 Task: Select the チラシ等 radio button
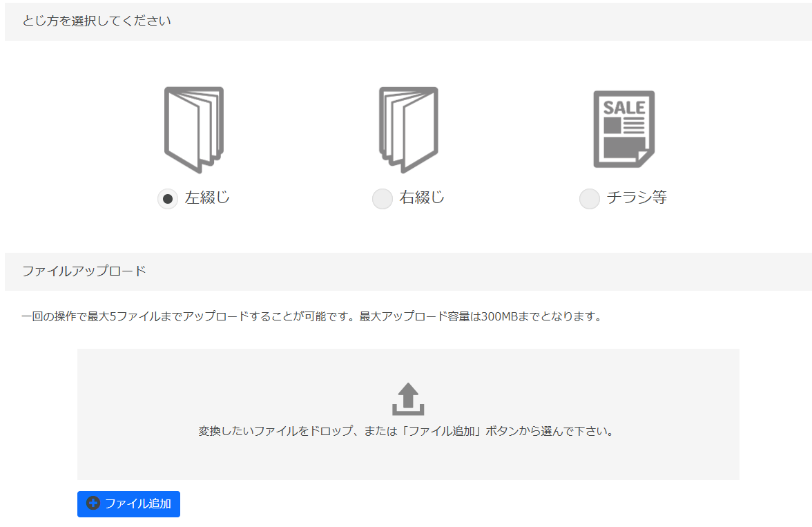tap(589, 198)
